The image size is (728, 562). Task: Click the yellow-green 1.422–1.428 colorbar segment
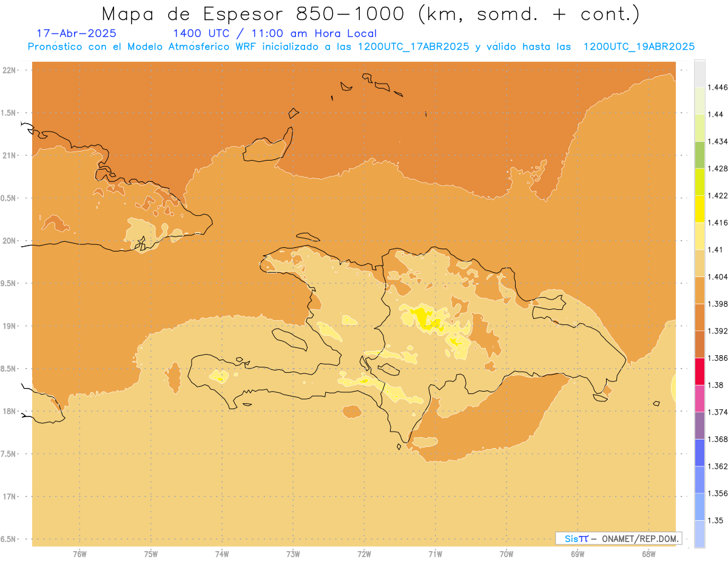(699, 182)
